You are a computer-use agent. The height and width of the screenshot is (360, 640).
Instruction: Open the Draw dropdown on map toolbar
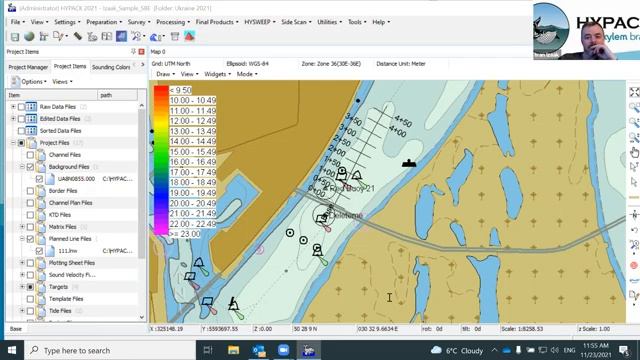[x=165, y=74]
